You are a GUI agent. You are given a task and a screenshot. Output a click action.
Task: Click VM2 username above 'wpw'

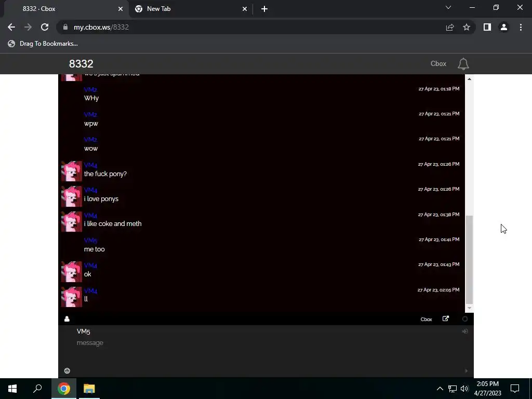(x=90, y=115)
